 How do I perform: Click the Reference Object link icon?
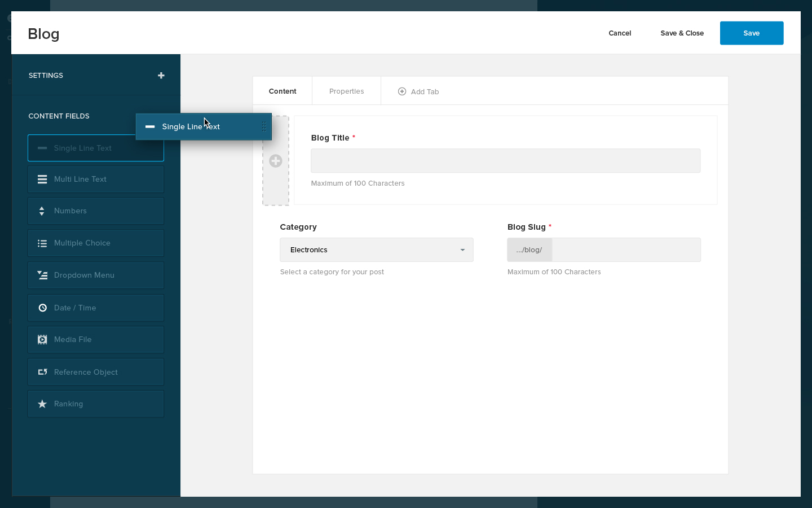click(x=42, y=372)
